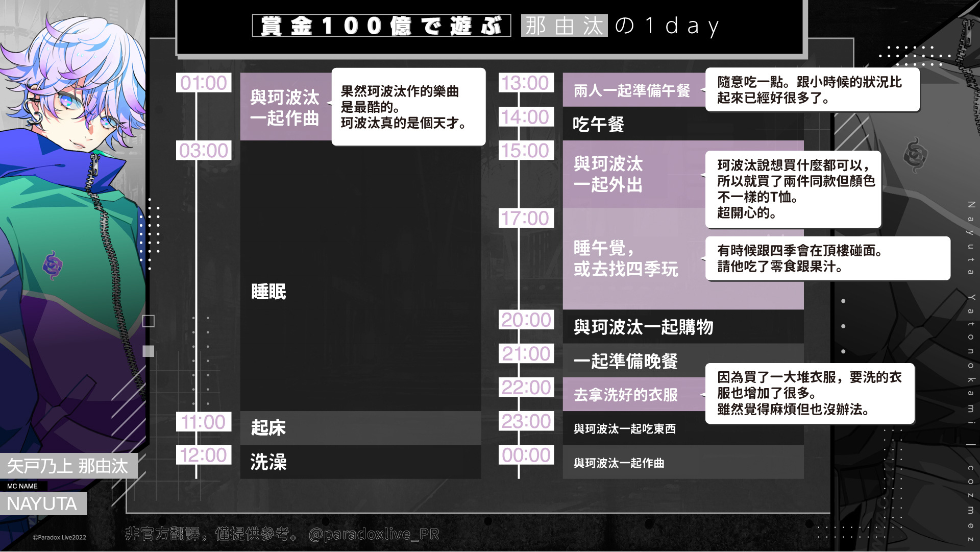Select the 與珂波汰一起作曲 block at 01:00
This screenshot has height=552, width=980.
286,107
